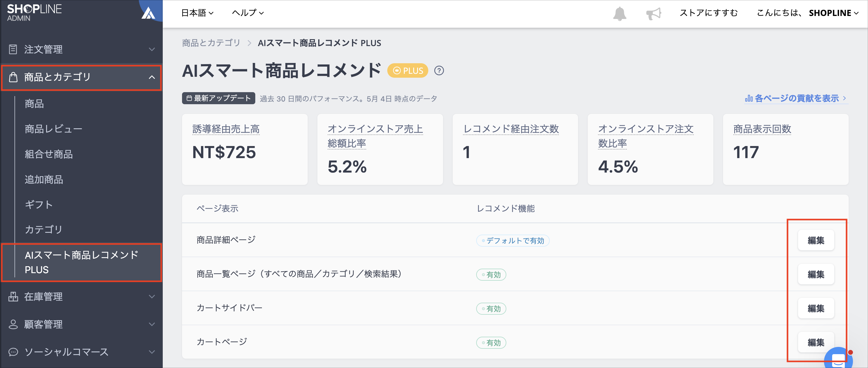Click the 有効 badge in カートページ row
The image size is (868, 368).
[x=491, y=343]
